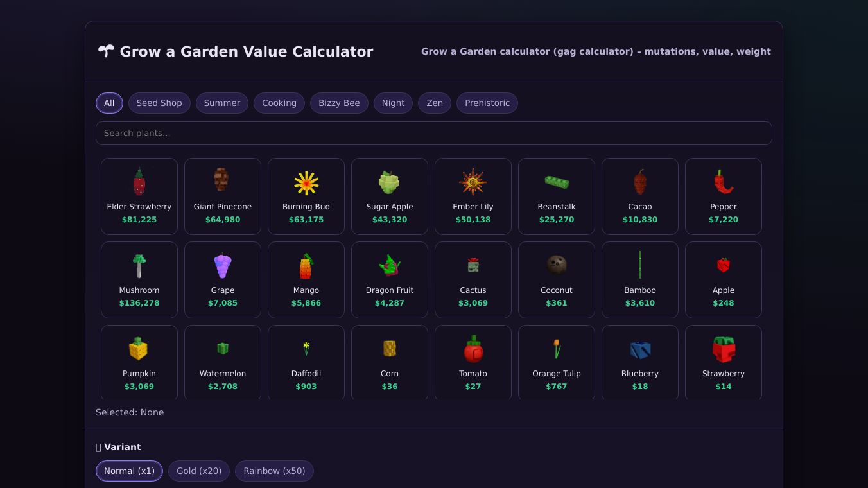This screenshot has height=488, width=868.
Task: Switch to the Zen filter
Action: (435, 103)
